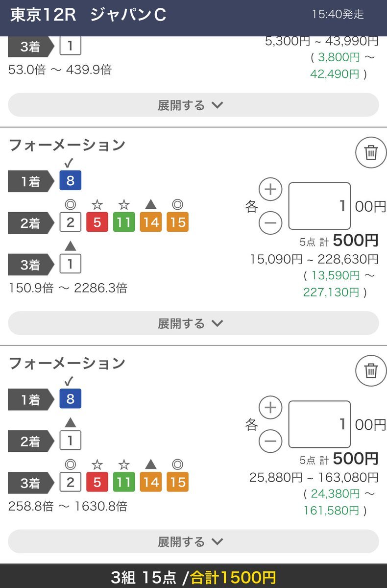387x588 pixels.
Task: Decrease bottom formation stake with minus button
Action: [x=270, y=442]
